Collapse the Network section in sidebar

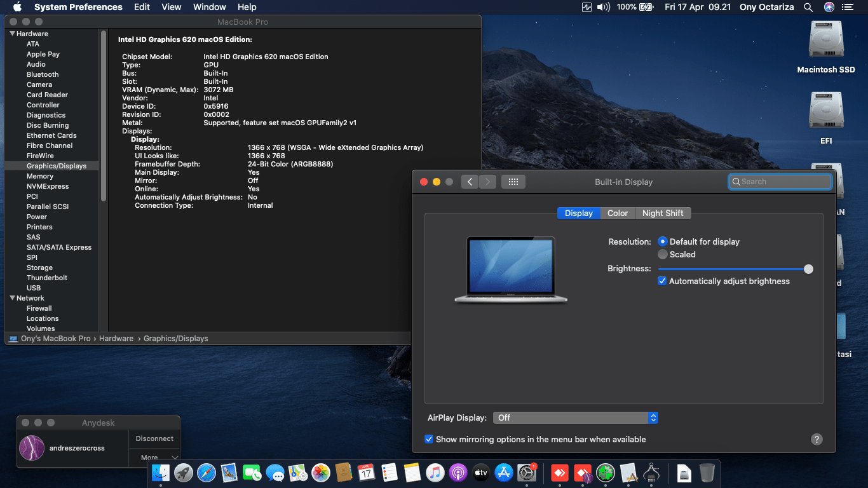[x=12, y=298]
